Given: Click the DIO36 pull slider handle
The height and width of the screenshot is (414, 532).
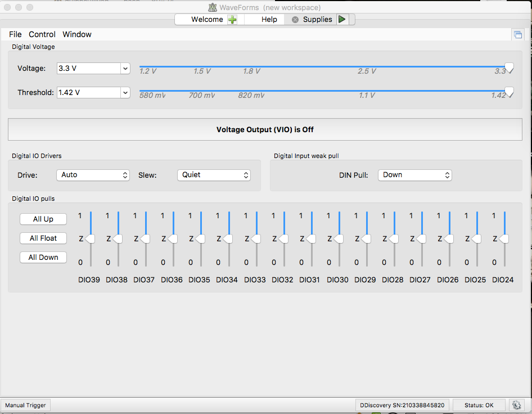Looking at the screenshot, I should [x=172, y=239].
